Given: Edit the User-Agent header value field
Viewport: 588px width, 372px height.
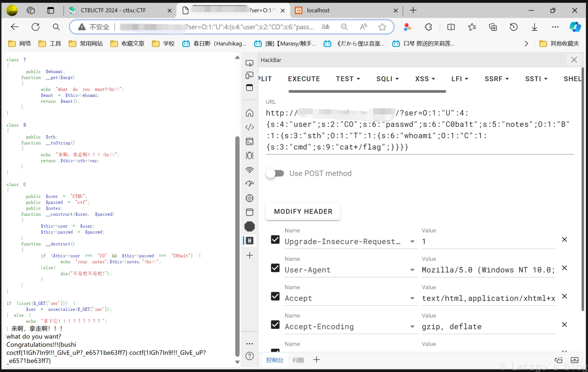Looking at the screenshot, I should point(488,270).
